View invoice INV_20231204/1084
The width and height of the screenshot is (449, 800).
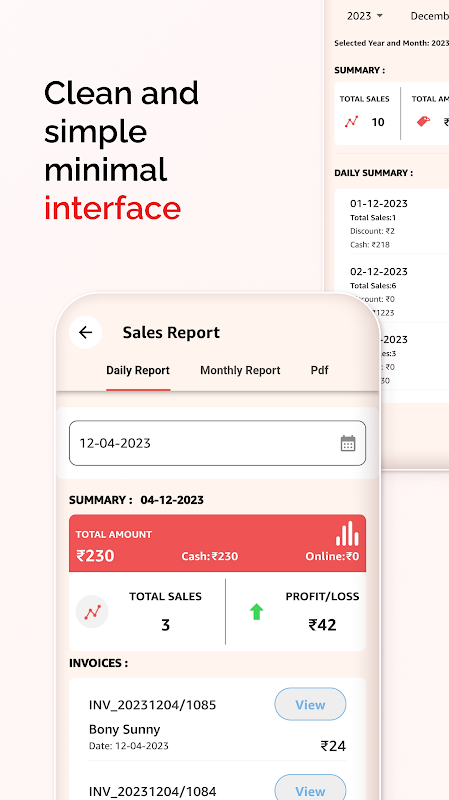(x=310, y=789)
